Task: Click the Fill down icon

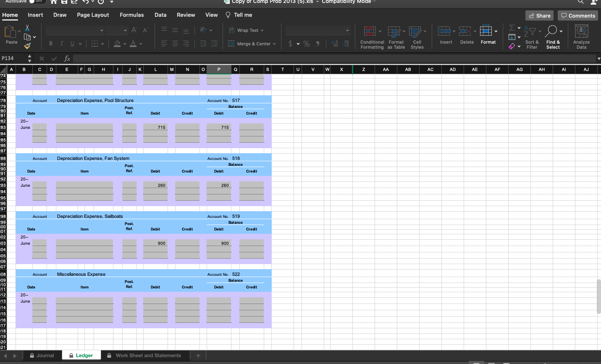Action: click(512, 37)
